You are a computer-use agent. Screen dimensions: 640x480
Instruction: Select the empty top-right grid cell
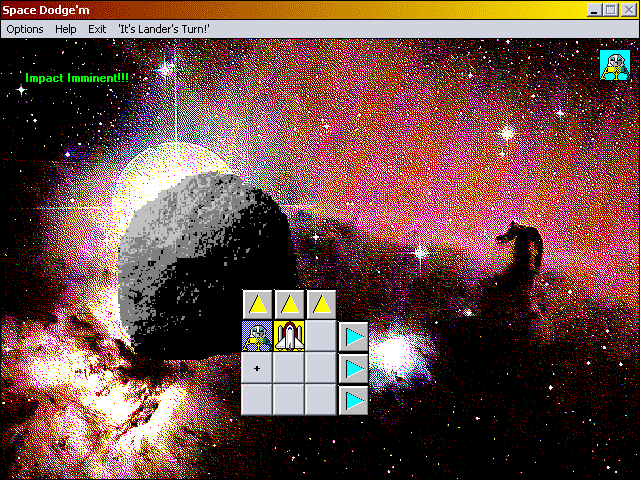pos(321,337)
